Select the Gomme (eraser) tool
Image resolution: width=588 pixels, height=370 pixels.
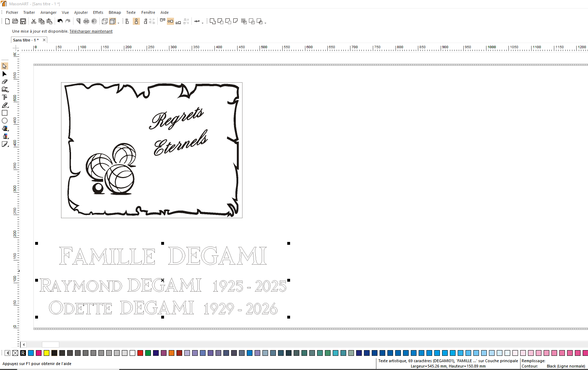pyautogui.click(x=5, y=82)
